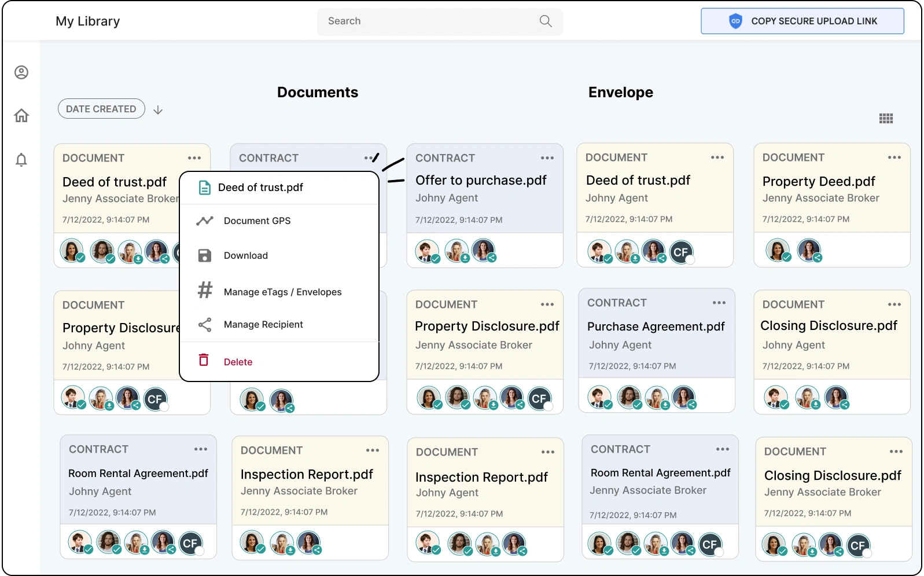Click the trash icon beside Delete
Screen dimensions: 924x576
tap(204, 360)
